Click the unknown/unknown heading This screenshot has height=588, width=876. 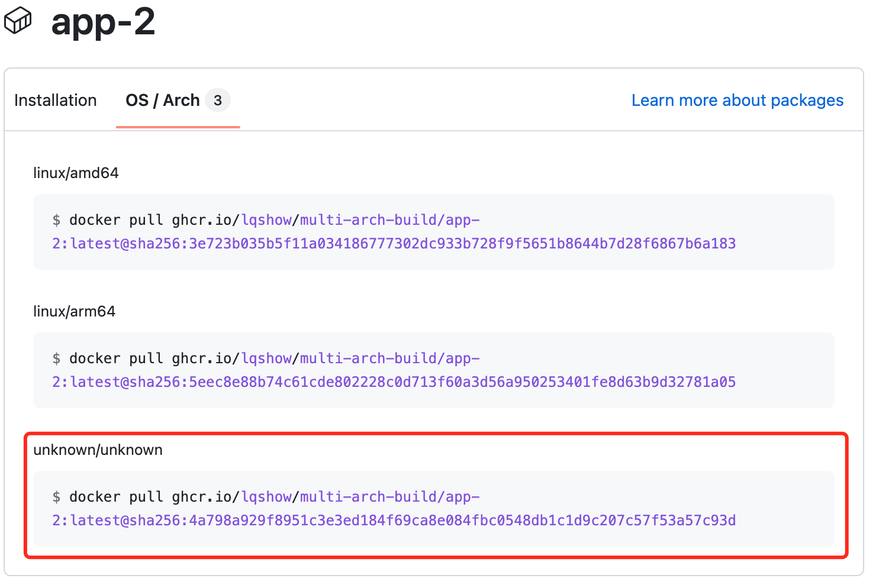coord(98,450)
